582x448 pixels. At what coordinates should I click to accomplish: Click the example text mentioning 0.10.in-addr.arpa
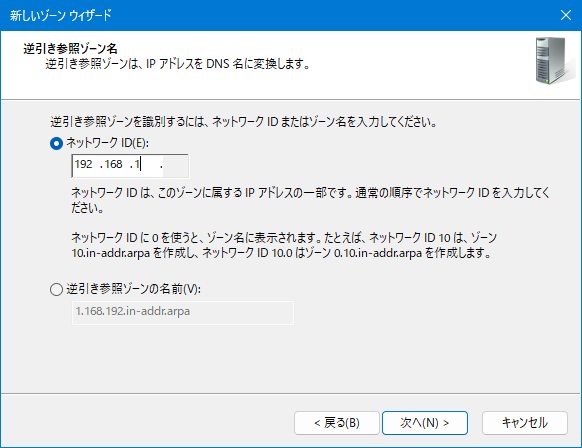tap(284, 245)
